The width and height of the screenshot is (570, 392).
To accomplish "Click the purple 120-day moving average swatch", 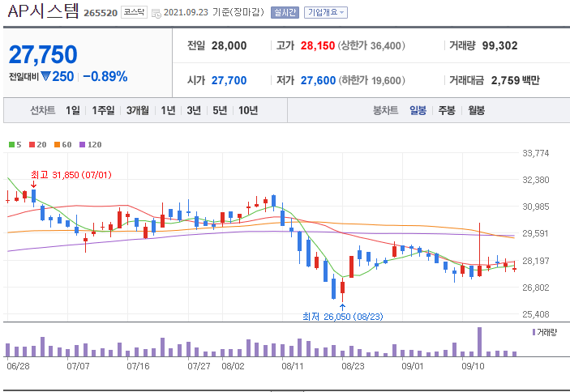I will pos(82,145).
